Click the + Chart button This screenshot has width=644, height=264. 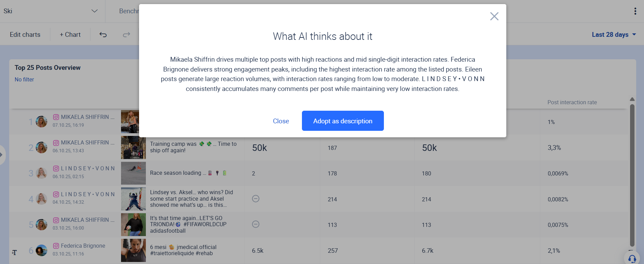70,34
